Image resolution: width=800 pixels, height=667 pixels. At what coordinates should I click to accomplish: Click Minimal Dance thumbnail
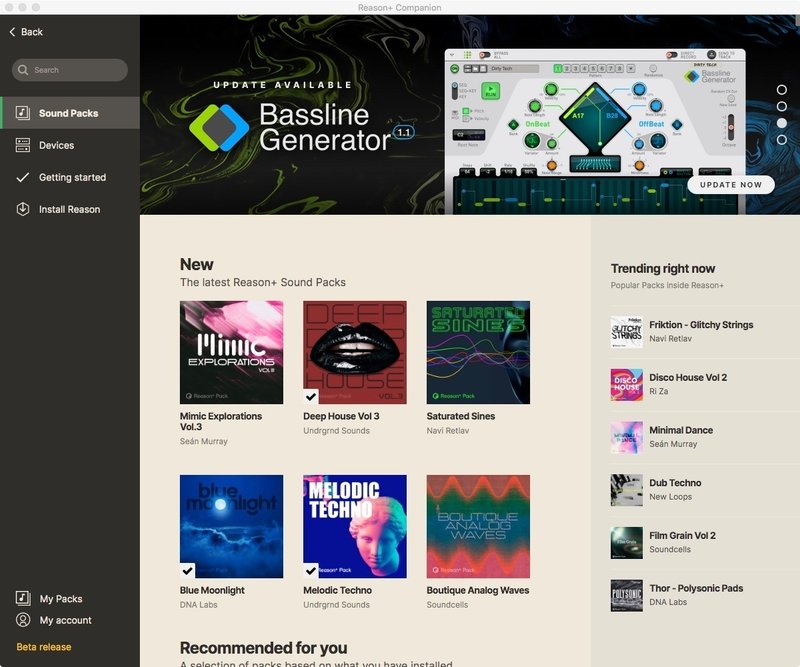pyautogui.click(x=627, y=437)
